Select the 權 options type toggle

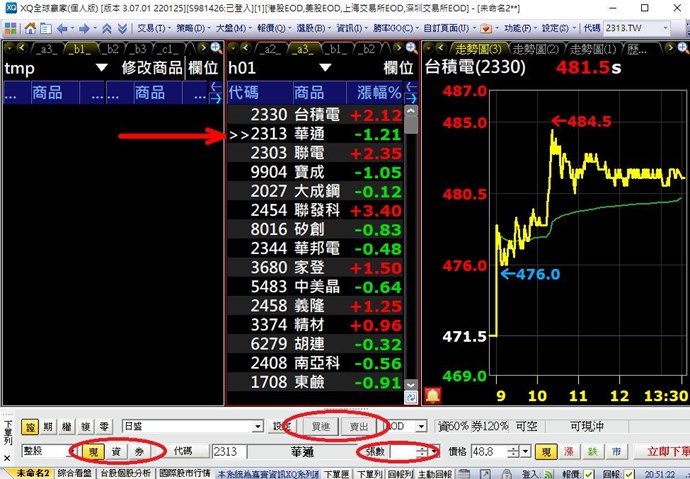(67, 426)
